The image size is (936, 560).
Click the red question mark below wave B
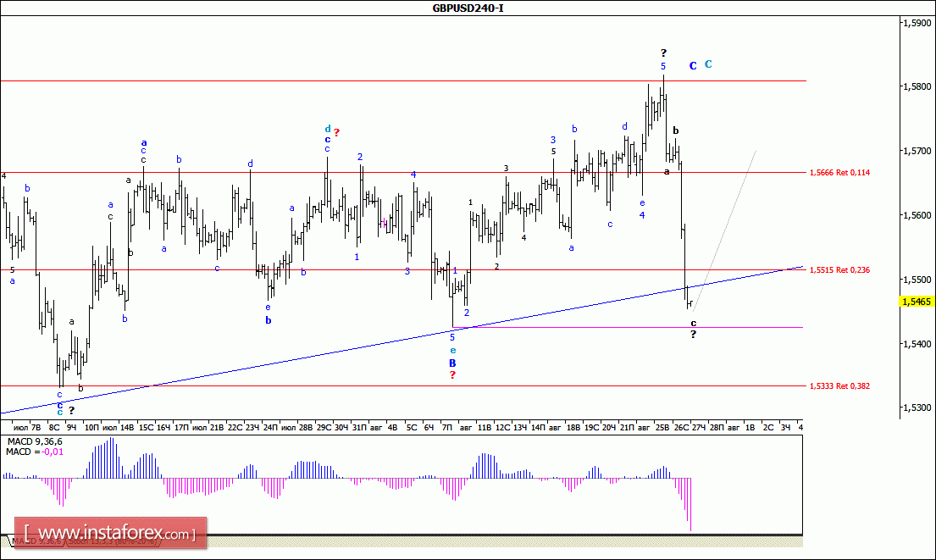tap(452, 375)
